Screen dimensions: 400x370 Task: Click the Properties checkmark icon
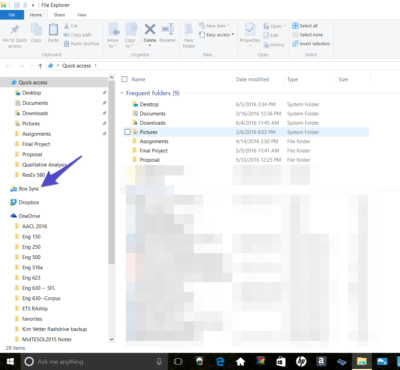pyautogui.click(x=250, y=29)
